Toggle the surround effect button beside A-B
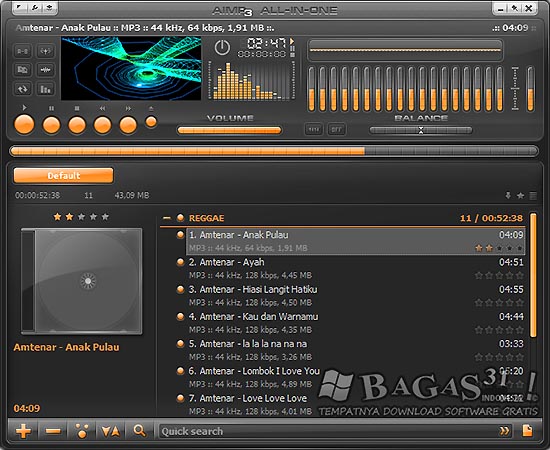Viewport: 550px width, 450px height. point(46,51)
